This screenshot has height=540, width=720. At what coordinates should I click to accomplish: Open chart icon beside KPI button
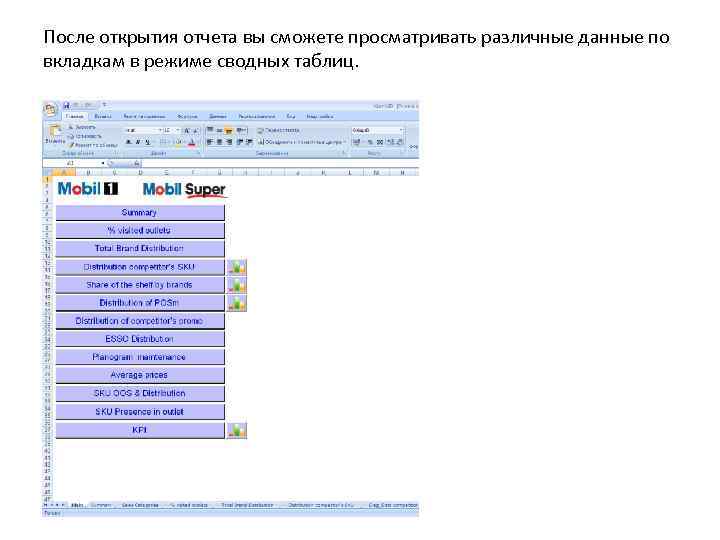coord(237,430)
